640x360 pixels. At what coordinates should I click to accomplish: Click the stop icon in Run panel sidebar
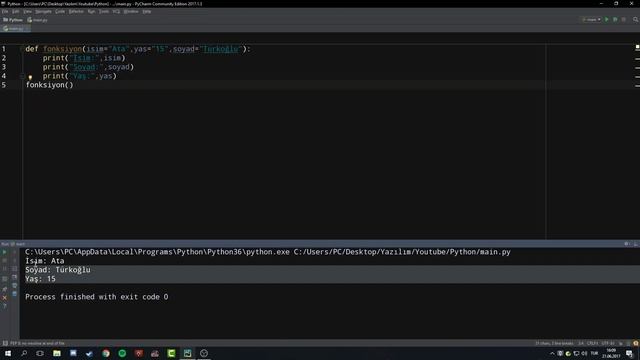4,261
